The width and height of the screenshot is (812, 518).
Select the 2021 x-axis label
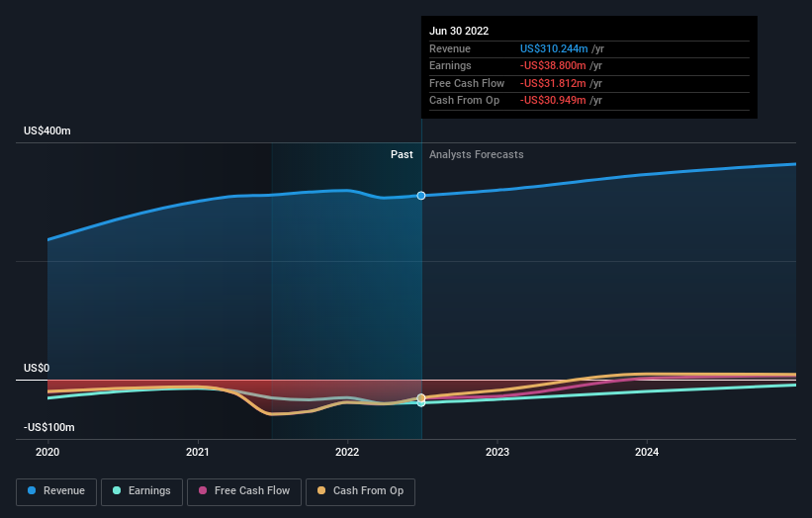click(x=197, y=452)
